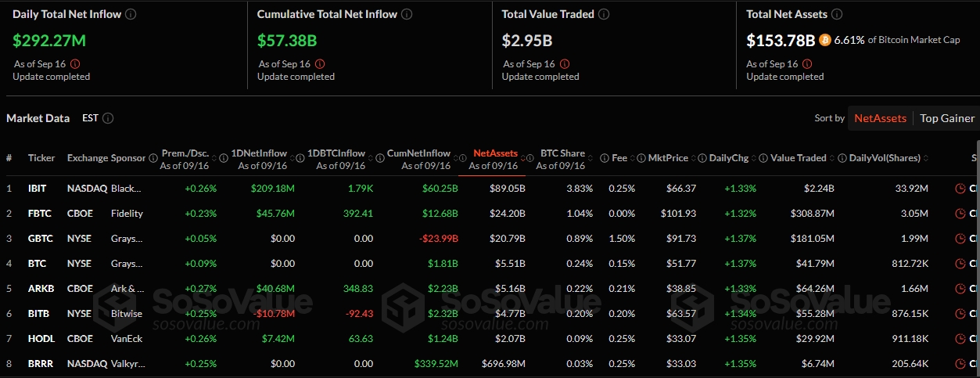The width and height of the screenshot is (980, 378).
Task: Click 1.50% fee value
Action: point(622,239)
